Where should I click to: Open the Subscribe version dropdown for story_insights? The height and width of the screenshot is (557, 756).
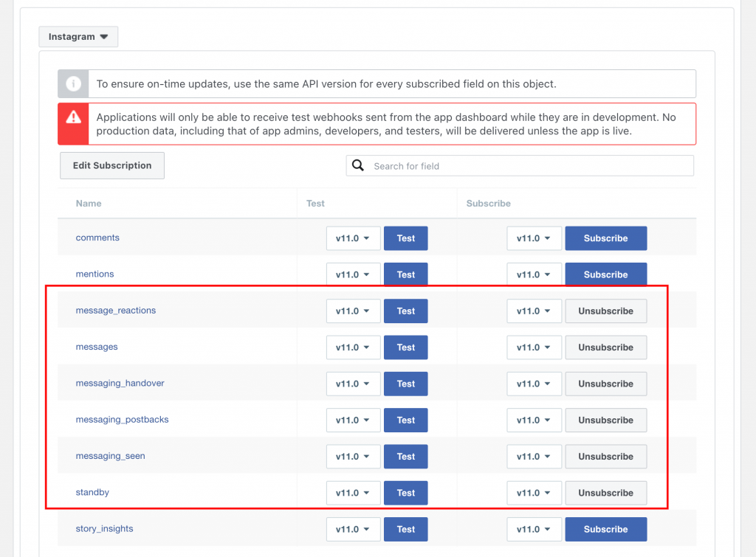(534, 529)
